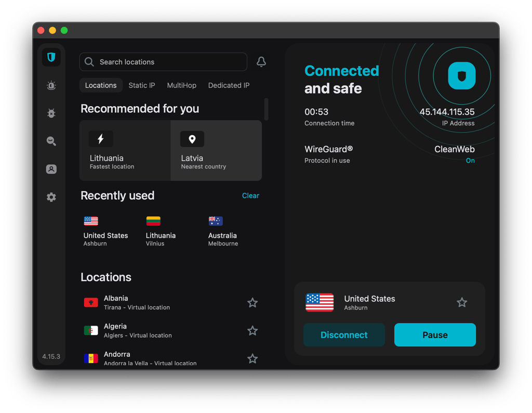Click the version number 4.15.3
532x413 pixels.
click(x=51, y=357)
